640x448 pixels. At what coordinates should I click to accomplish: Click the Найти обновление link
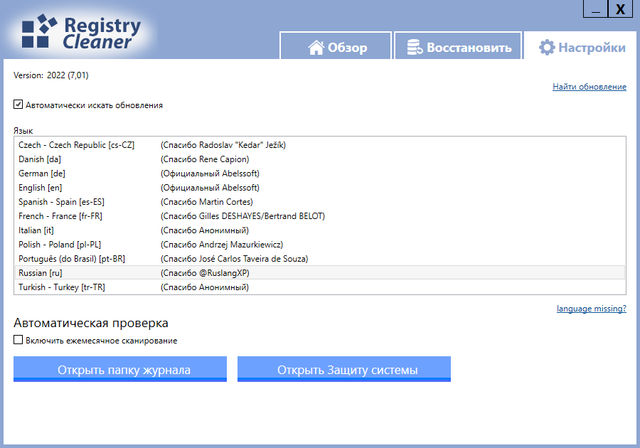coord(589,86)
